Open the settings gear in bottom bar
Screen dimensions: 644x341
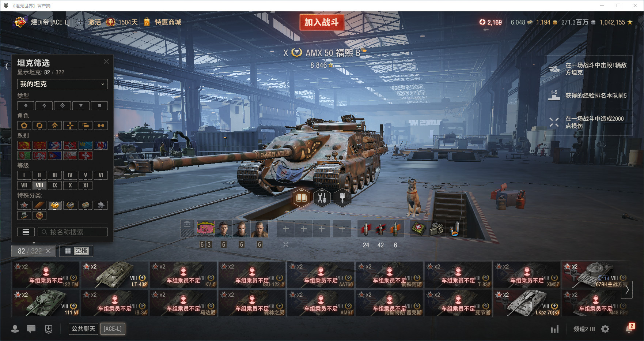[605, 329]
